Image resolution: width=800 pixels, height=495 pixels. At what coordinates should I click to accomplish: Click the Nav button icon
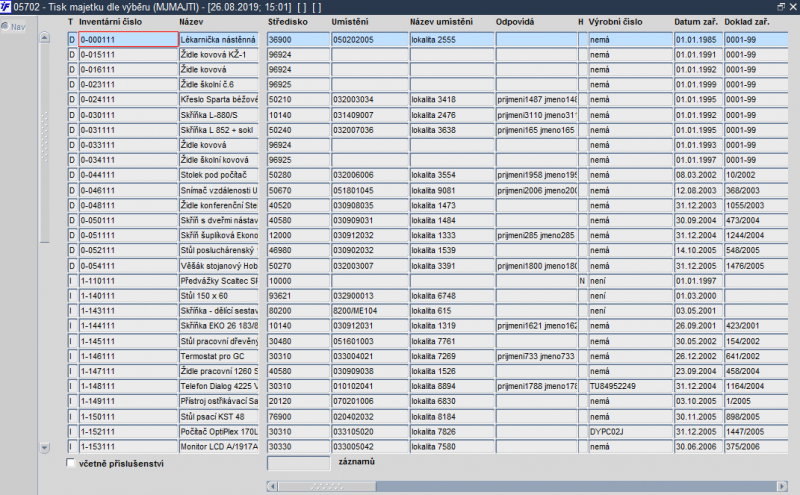pos(5,26)
